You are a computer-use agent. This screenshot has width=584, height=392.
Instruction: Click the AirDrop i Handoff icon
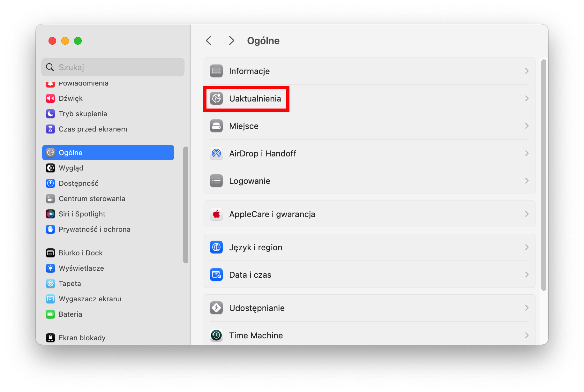(x=216, y=153)
